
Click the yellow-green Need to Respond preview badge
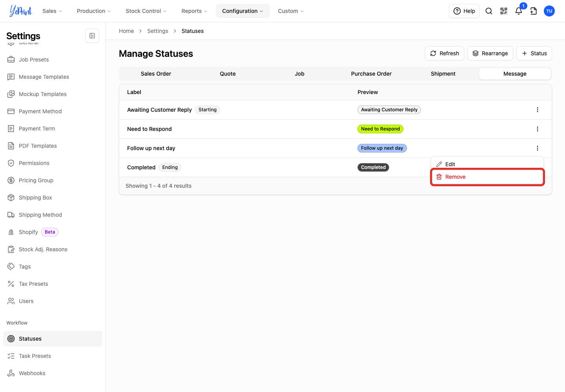point(380,129)
